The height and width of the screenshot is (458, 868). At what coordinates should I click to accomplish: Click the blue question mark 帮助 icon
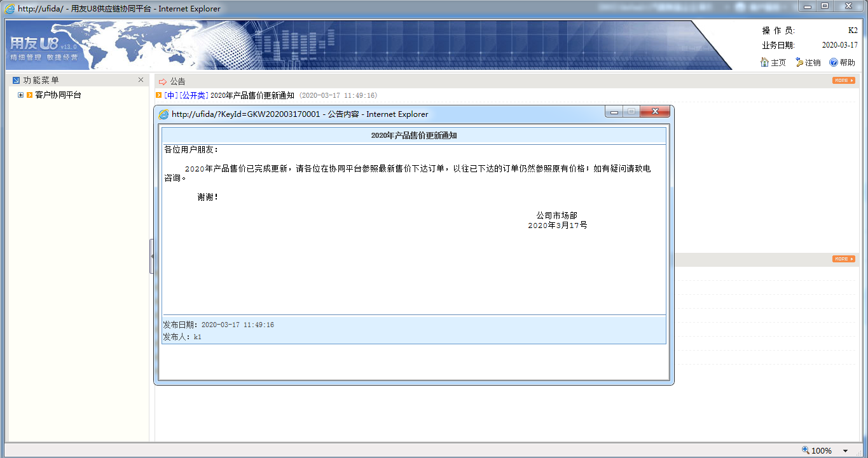coord(833,62)
